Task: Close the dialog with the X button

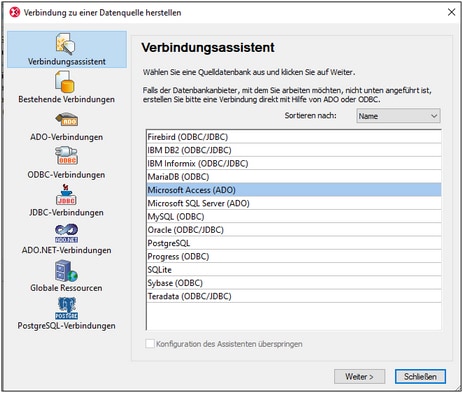Action: click(x=451, y=12)
